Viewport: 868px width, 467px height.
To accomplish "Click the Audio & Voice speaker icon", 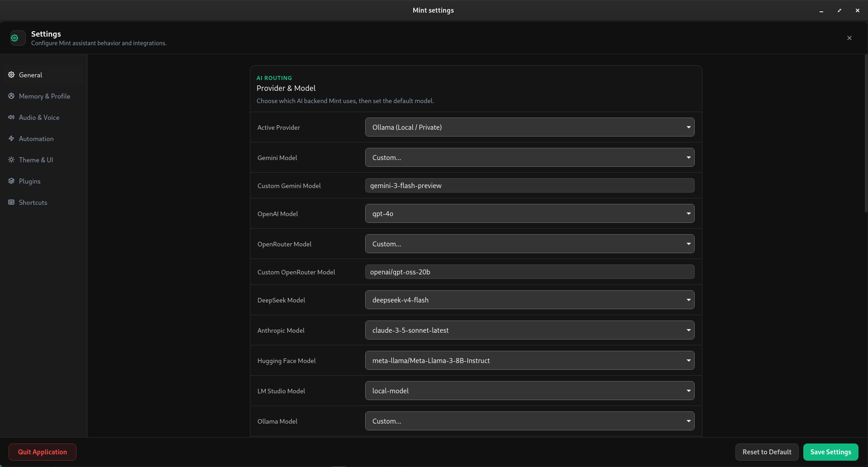I will [11, 117].
